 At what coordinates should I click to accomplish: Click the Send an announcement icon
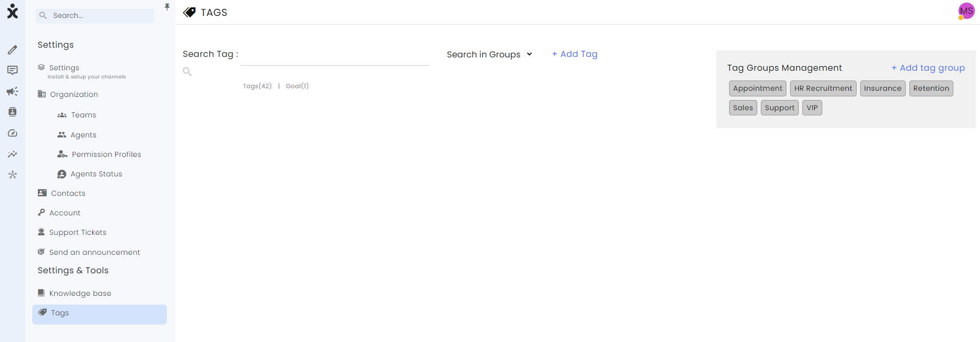coord(41,252)
